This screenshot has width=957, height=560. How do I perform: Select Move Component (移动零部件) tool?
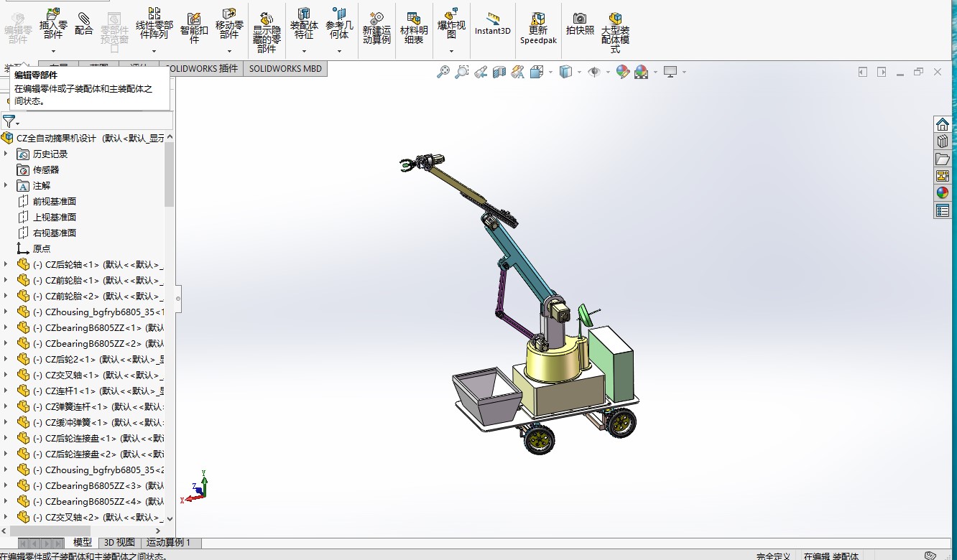229,23
